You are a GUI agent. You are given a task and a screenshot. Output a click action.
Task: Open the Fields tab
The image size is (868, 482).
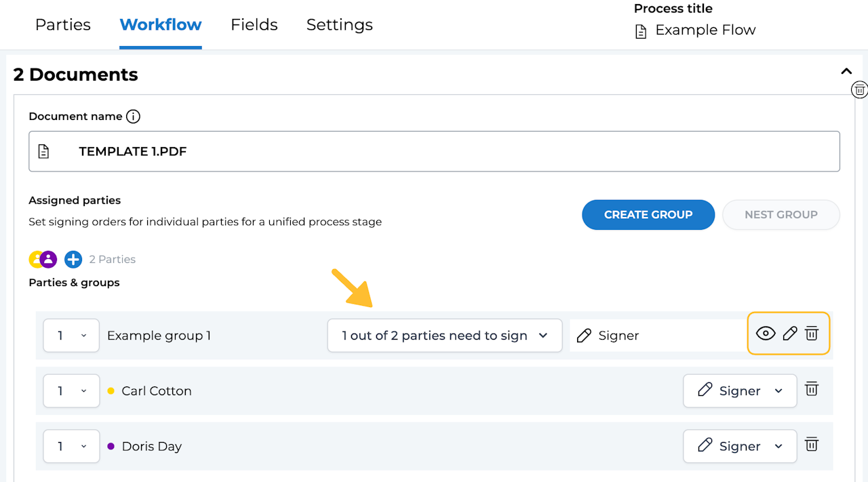point(254,25)
